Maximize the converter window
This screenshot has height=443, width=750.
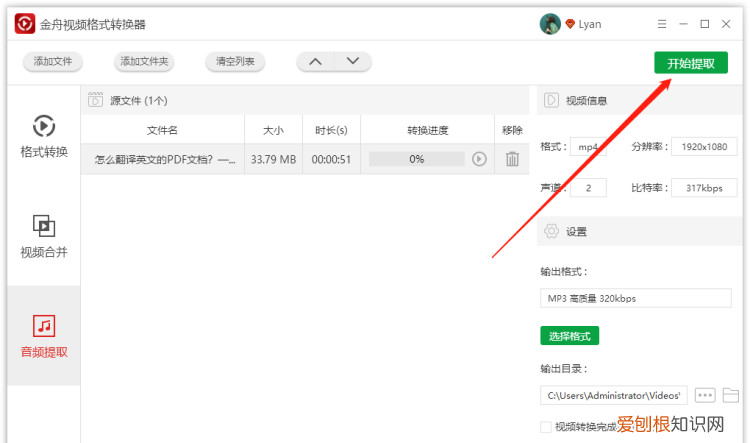pyautogui.click(x=705, y=24)
